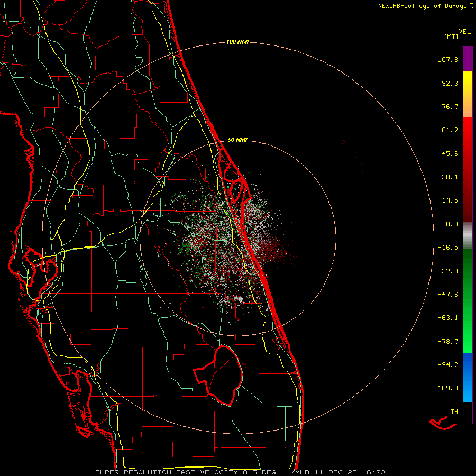Select the -32.0 velocity scale value
The width and height of the screenshot is (476, 476).
tap(448, 271)
